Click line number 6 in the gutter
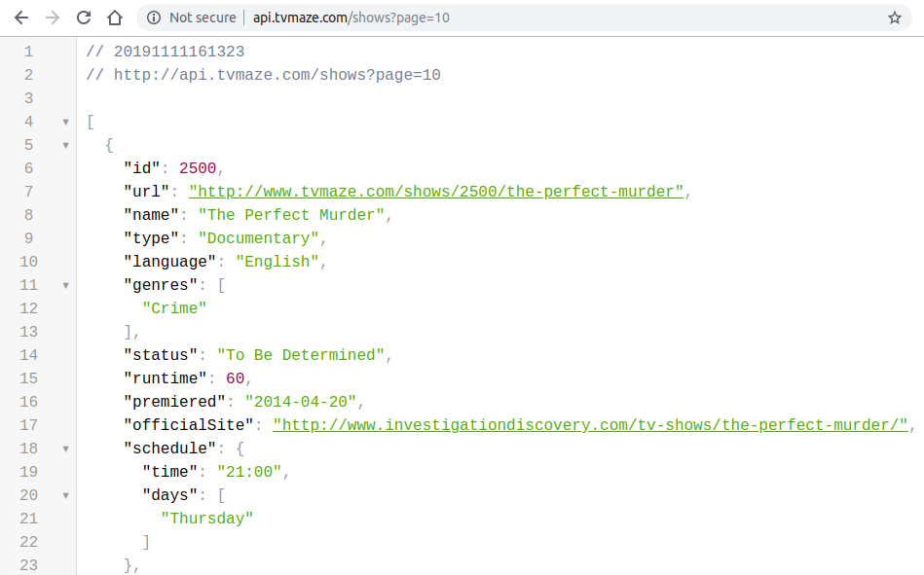Viewport: 924px width, 575px height. (x=28, y=167)
